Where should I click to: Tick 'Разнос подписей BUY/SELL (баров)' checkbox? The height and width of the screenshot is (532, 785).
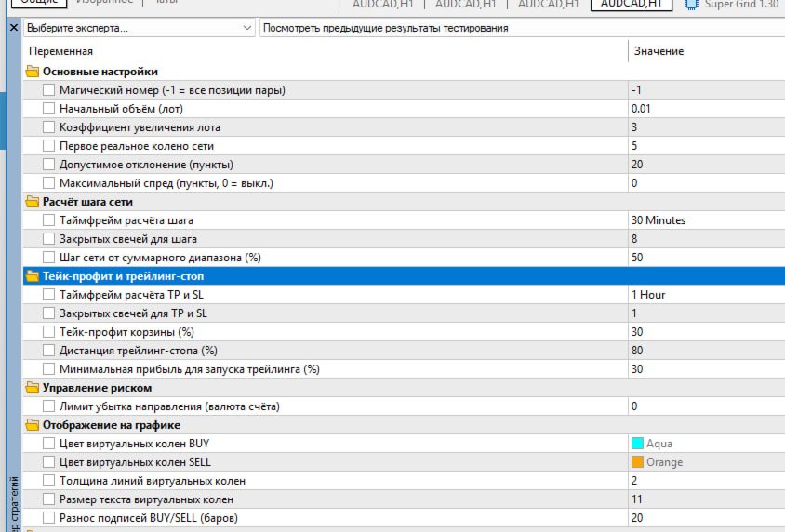pyautogui.click(x=48, y=518)
